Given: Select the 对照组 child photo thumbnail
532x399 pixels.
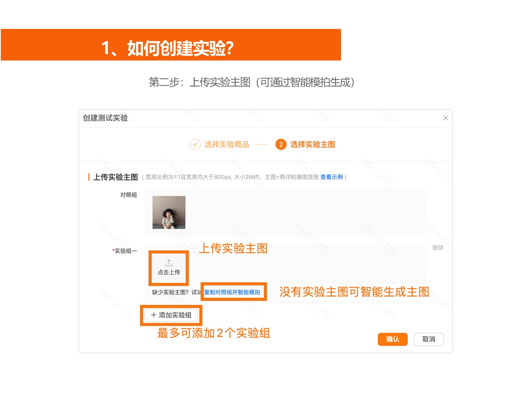Looking at the screenshot, I should (169, 212).
